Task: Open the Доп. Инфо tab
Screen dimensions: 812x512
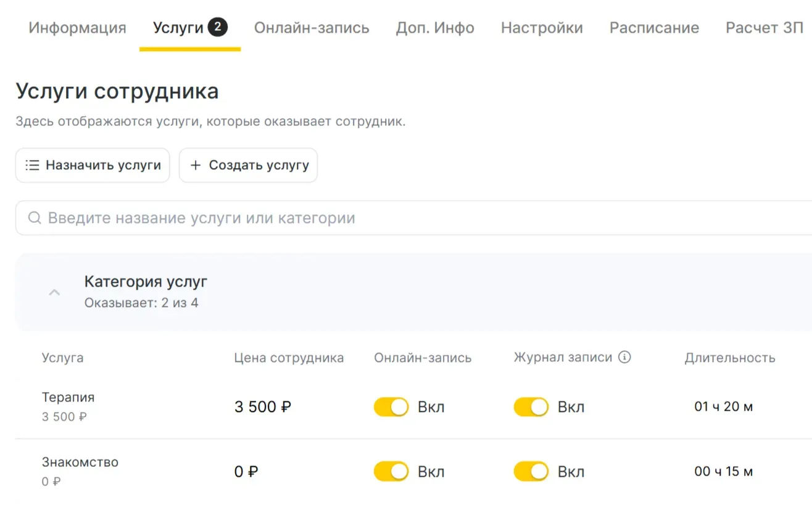Action: 435,28
